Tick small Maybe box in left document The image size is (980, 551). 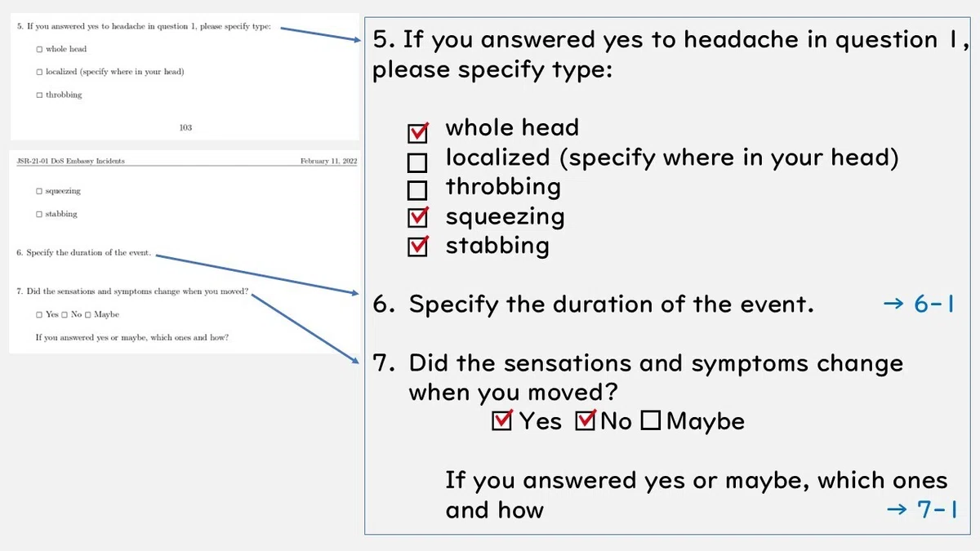88,314
